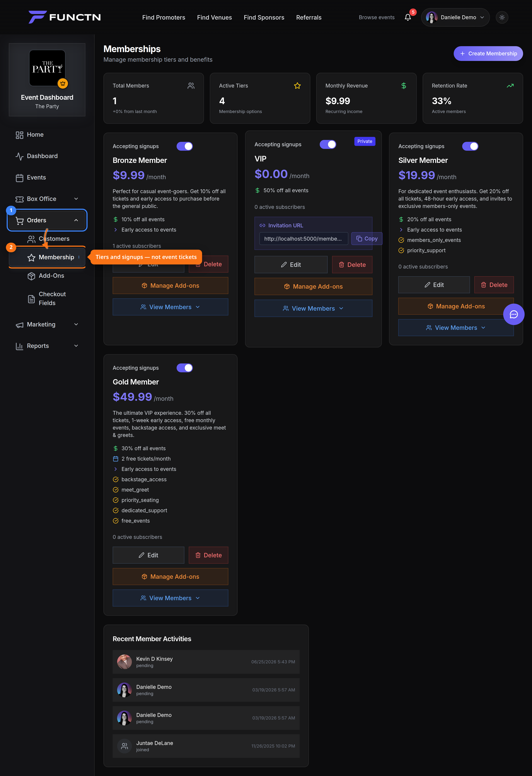
Task: Open the notifications bell icon
Action: coord(407,17)
